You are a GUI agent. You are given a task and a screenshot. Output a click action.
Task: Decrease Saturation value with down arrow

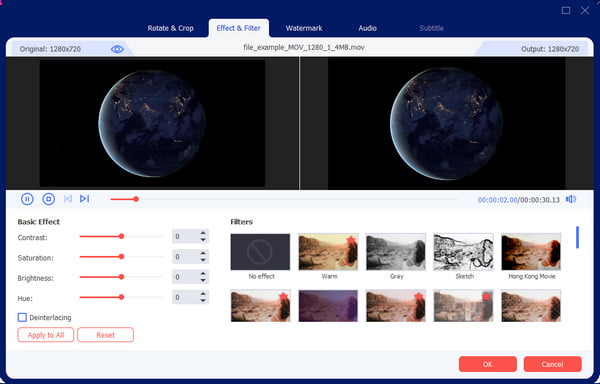(x=203, y=260)
